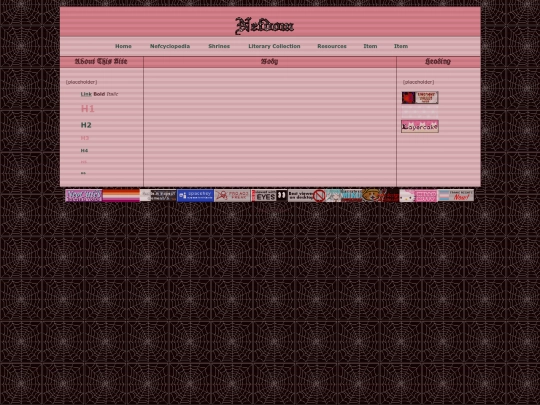Follow the underlined 'Link' text in the left sidebar
The height and width of the screenshot is (405, 540).
pos(86,94)
